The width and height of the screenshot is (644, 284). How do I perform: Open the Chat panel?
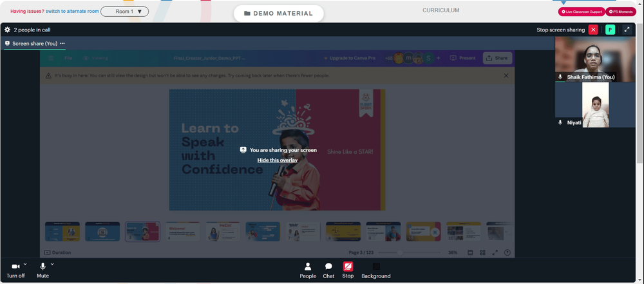click(328, 270)
